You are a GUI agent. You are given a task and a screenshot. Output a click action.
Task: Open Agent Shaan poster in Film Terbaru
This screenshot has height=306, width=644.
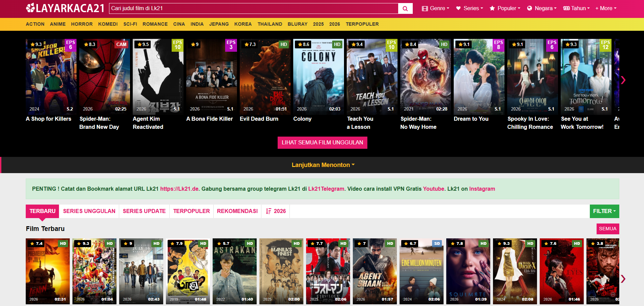(375, 271)
